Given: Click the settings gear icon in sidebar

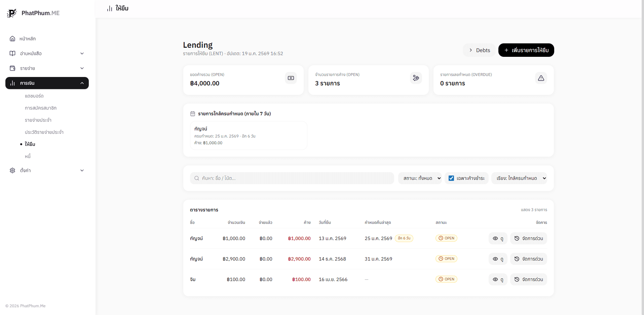Looking at the screenshot, I should coord(12,170).
